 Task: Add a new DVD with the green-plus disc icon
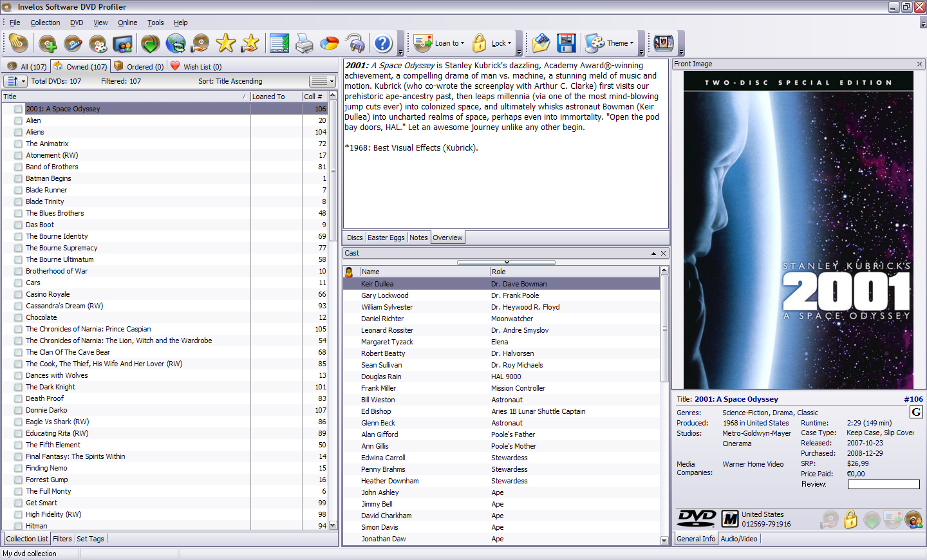point(48,43)
